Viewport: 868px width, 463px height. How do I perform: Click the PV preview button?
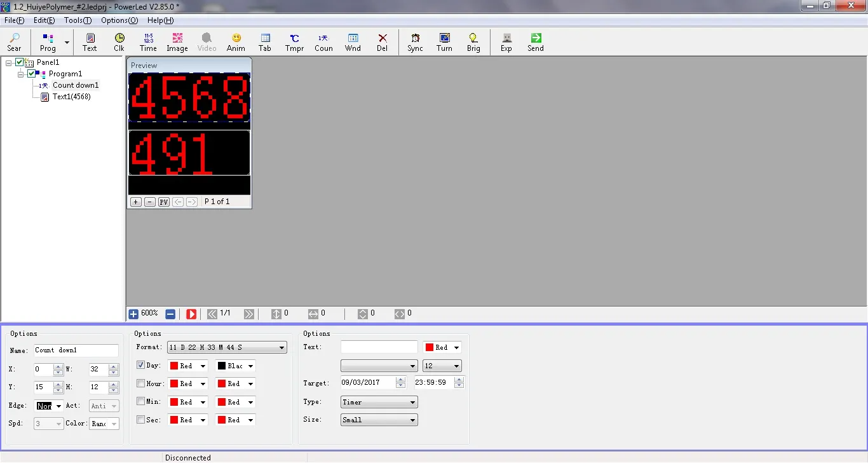coord(164,202)
